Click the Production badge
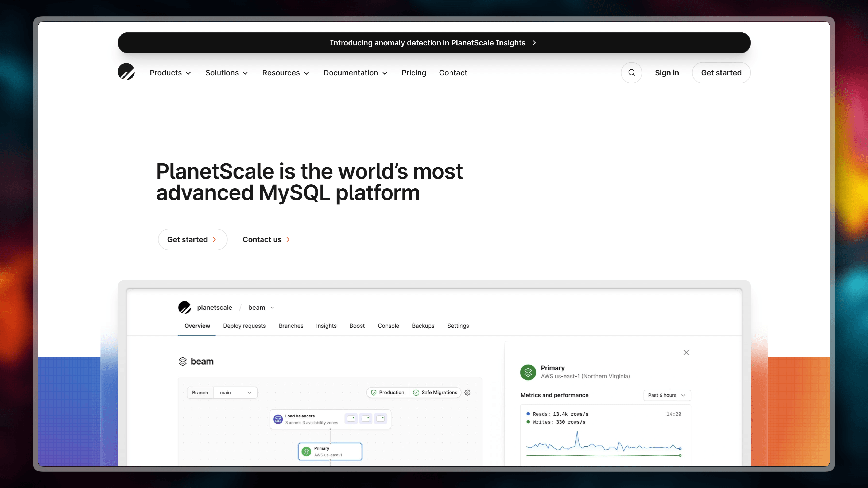The width and height of the screenshot is (868, 488). [388, 392]
